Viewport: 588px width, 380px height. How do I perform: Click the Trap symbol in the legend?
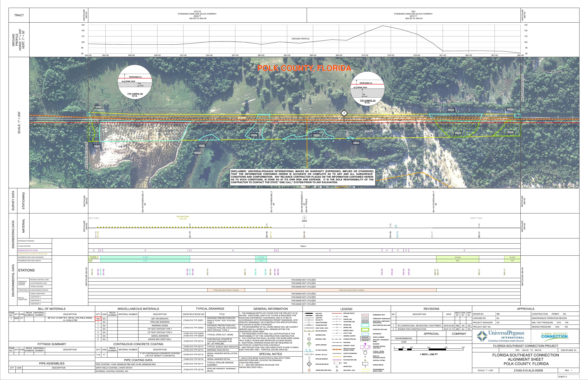pyautogui.click(x=338, y=363)
